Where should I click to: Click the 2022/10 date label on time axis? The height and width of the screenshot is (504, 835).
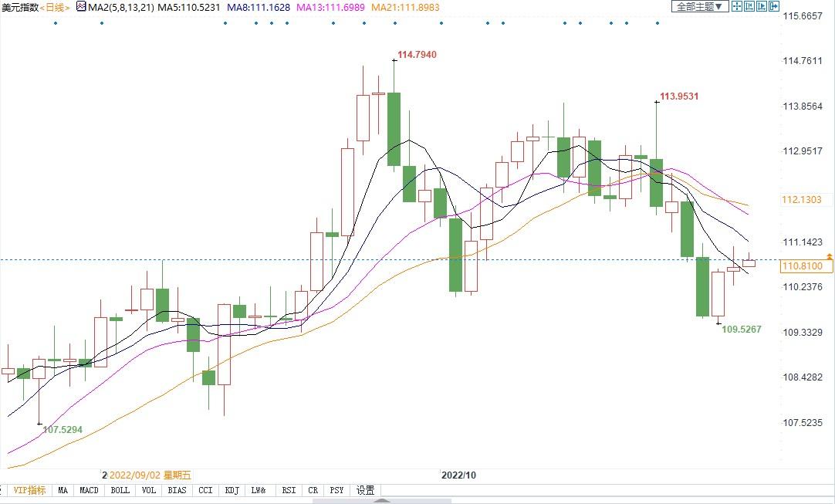click(459, 475)
